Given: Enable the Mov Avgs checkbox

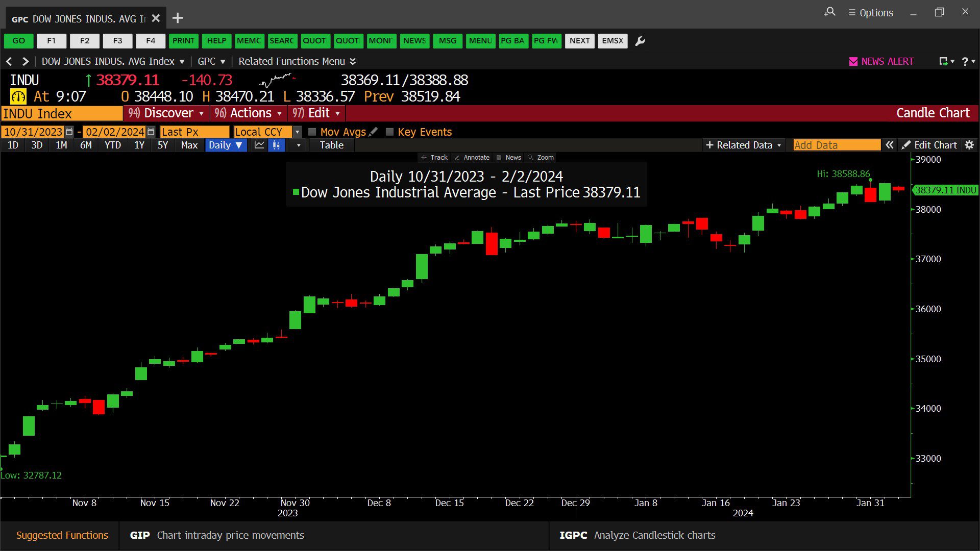Looking at the screenshot, I should 312,132.
